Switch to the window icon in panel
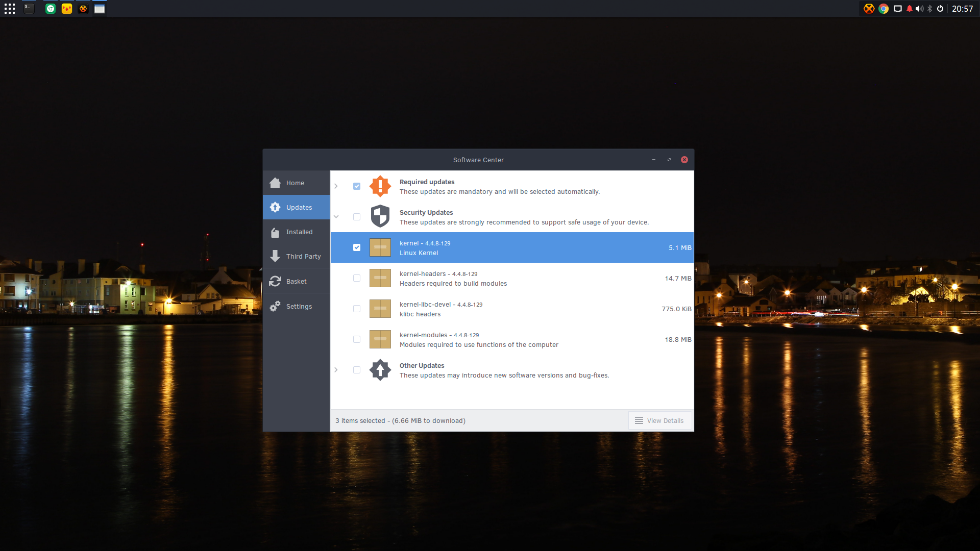Screen dimensions: 980x551 coord(100,9)
